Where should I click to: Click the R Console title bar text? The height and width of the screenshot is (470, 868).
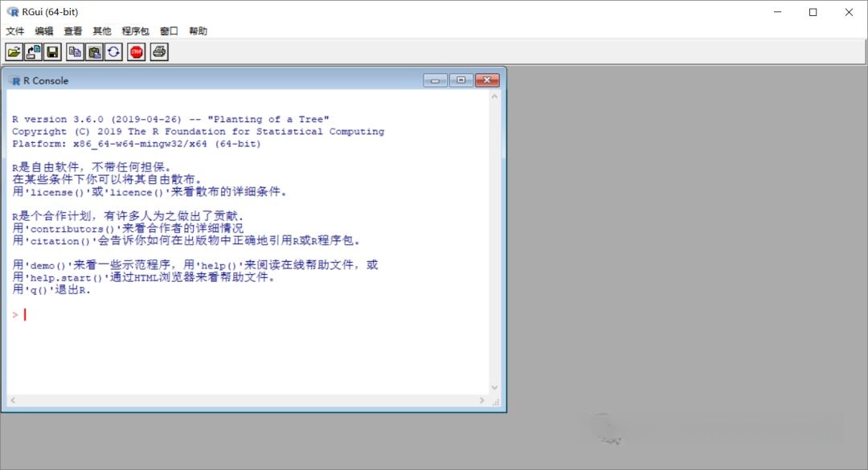coord(46,81)
